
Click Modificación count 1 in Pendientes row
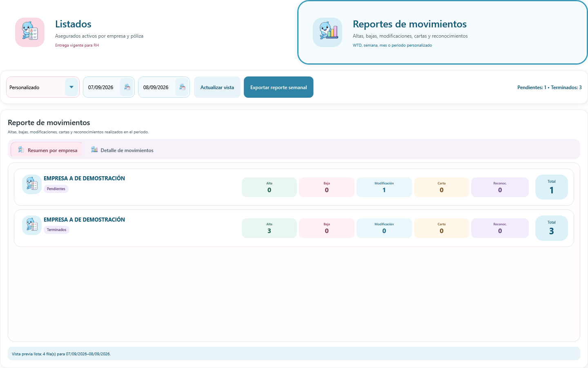point(384,187)
